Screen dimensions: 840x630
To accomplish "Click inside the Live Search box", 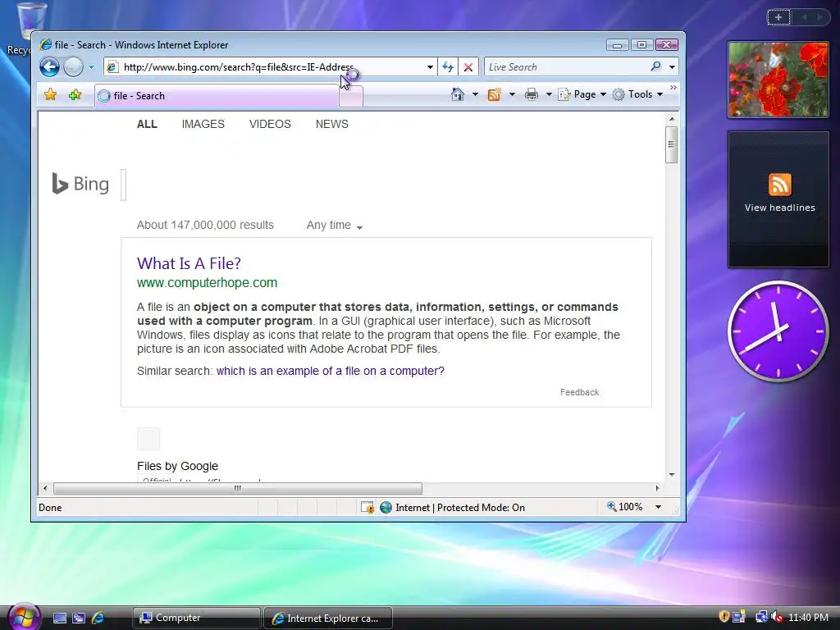I will [x=565, y=67].
